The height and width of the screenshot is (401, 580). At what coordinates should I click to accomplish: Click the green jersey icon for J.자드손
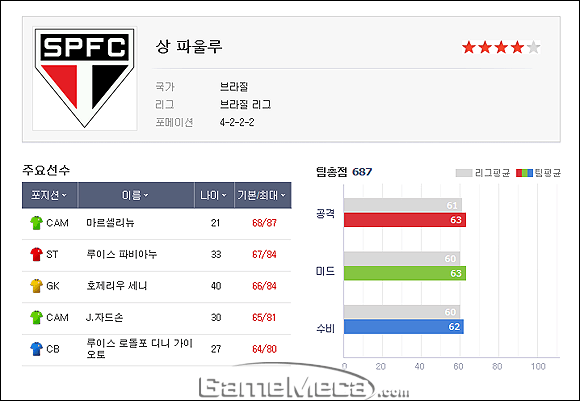coord(36,317)
